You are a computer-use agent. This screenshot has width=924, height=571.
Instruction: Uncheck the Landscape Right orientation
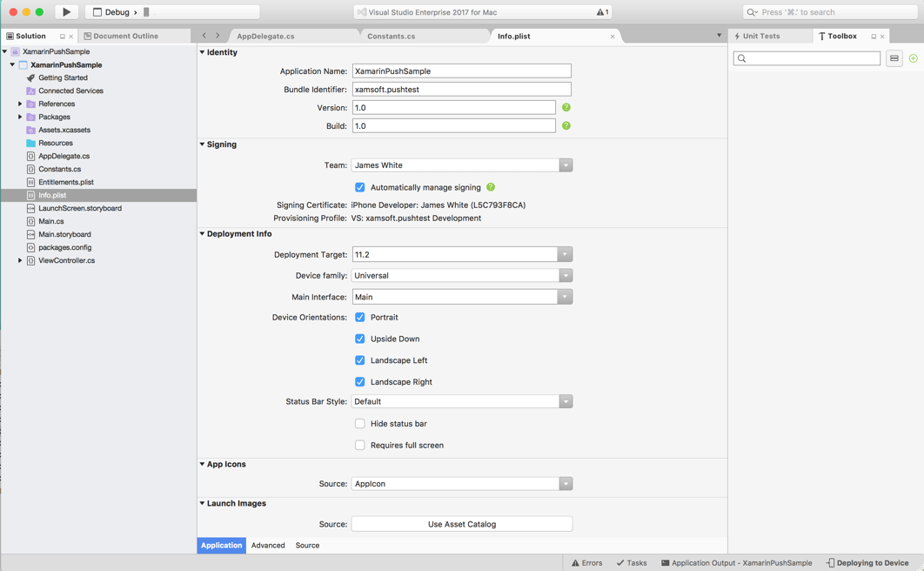click(359, 382)
